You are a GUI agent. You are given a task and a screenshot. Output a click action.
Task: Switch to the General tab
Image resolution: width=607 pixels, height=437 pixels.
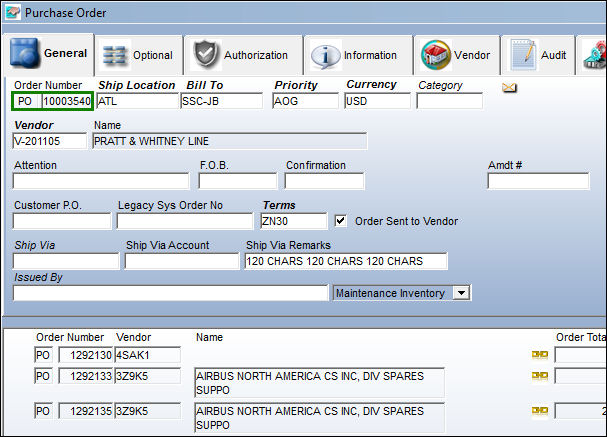[x=48, y=53]
